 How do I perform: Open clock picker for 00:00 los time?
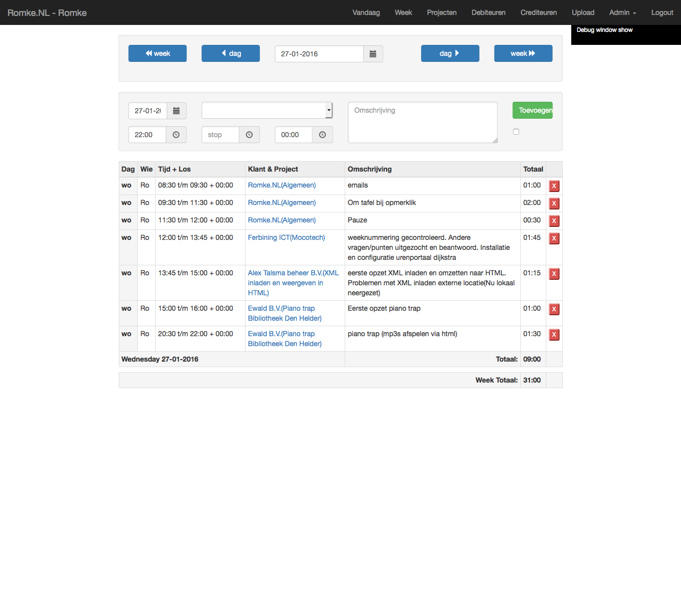click(322, 135)
